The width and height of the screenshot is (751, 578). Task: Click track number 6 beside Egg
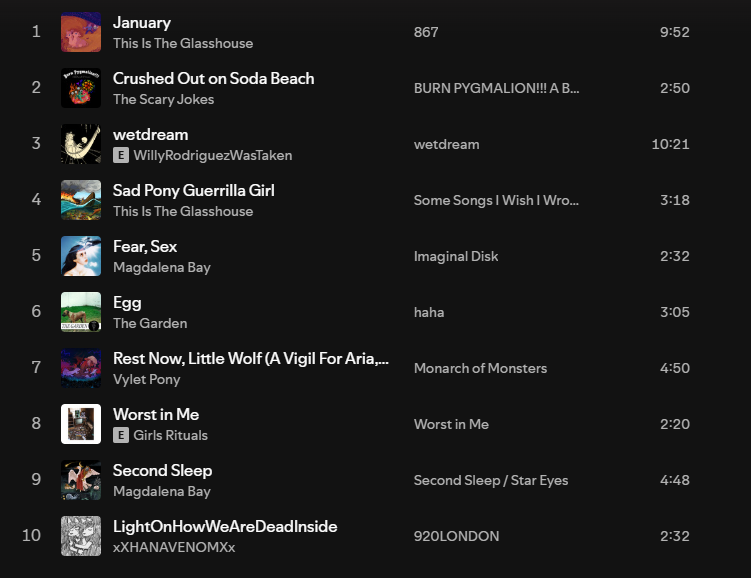(x=36, y=312)
